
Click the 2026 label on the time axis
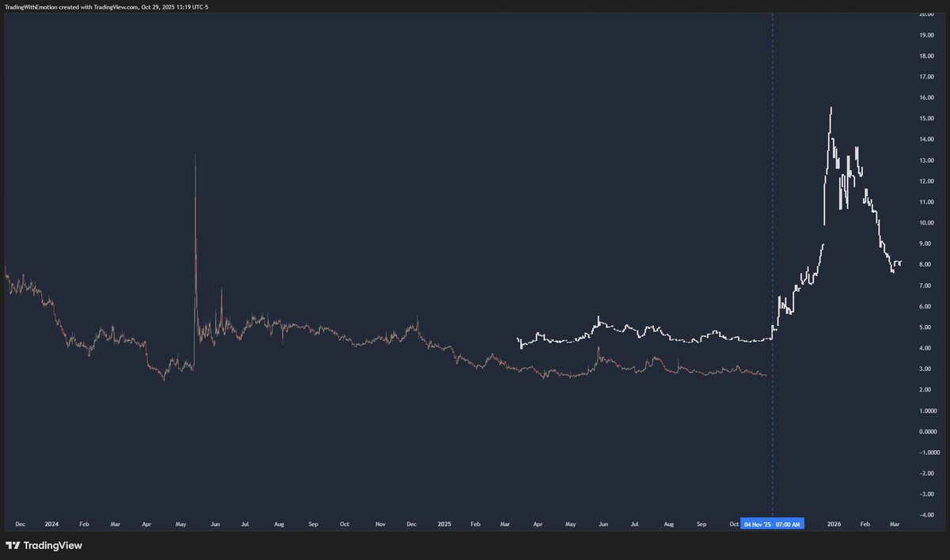(x=834, y=524)
